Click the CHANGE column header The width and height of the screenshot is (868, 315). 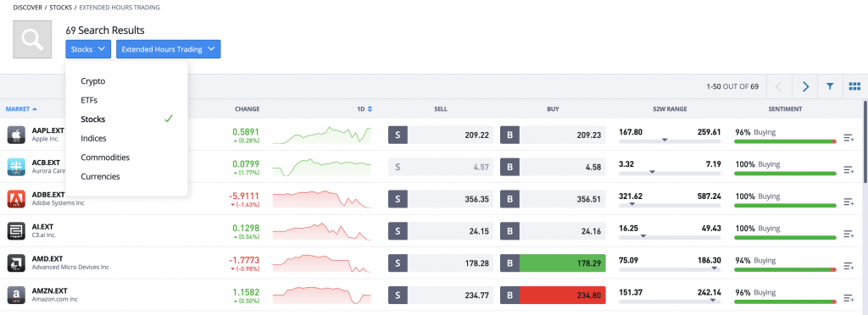coord(247,109)
